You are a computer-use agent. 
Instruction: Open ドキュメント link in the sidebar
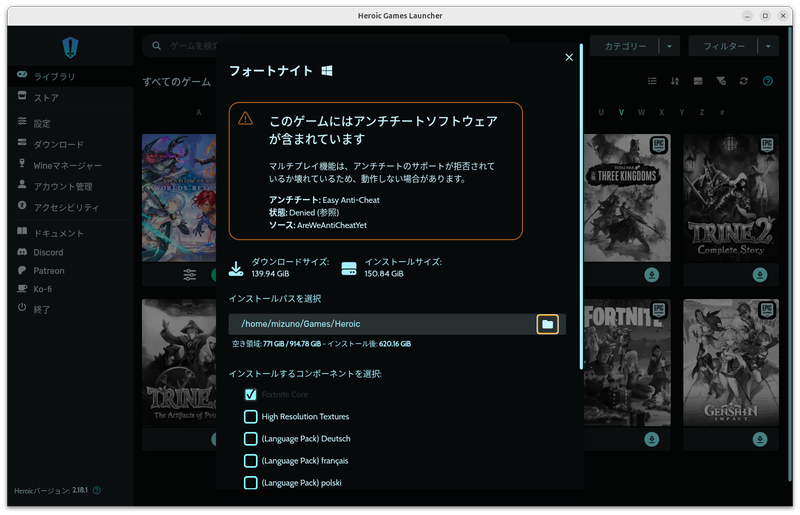click(70, 233)
